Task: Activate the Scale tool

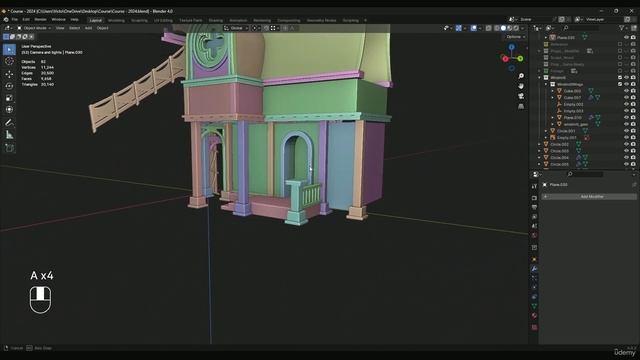Action: point(9,98)
